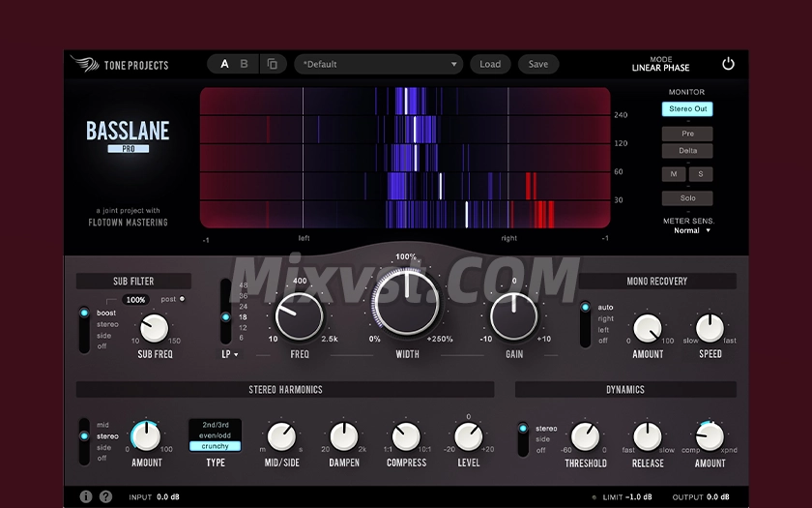Click the Save button
The height and width of the screenshot is (508, 812).
[x=538, y=64]
